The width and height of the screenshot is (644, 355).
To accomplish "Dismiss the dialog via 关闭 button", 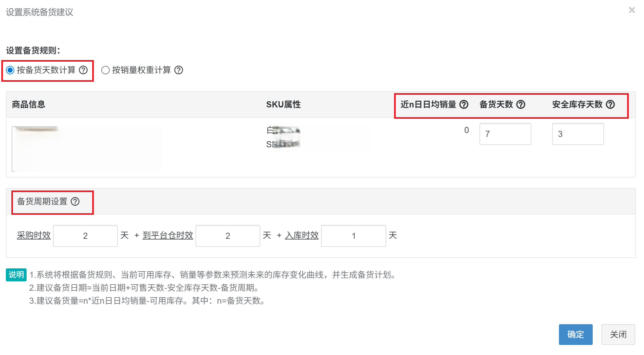I will coord(618,335).
